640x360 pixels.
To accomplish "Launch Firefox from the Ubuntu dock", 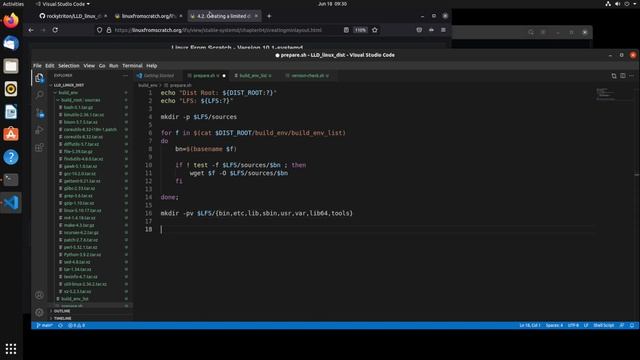I will point(11,20).
